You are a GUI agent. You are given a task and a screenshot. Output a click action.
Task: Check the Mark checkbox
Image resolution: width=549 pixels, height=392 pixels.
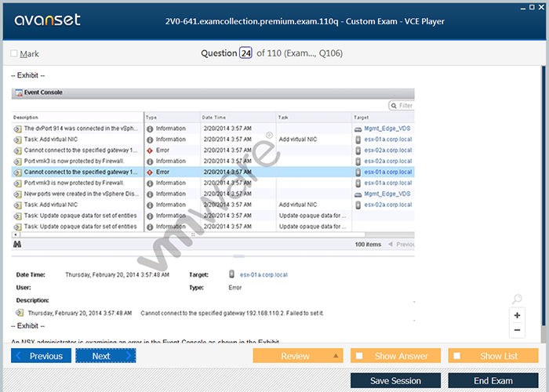click(14, 53)
